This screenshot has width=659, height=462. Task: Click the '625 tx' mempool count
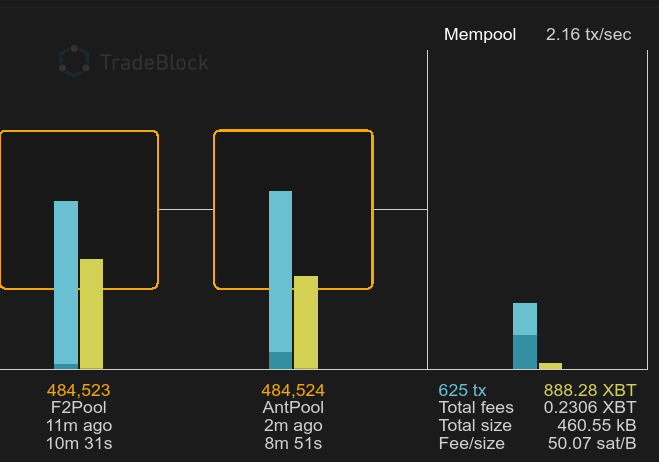tap(462, 391)
